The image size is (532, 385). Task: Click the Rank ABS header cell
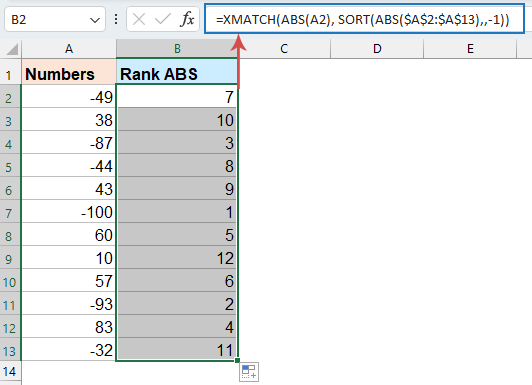(x=177, y=72)
